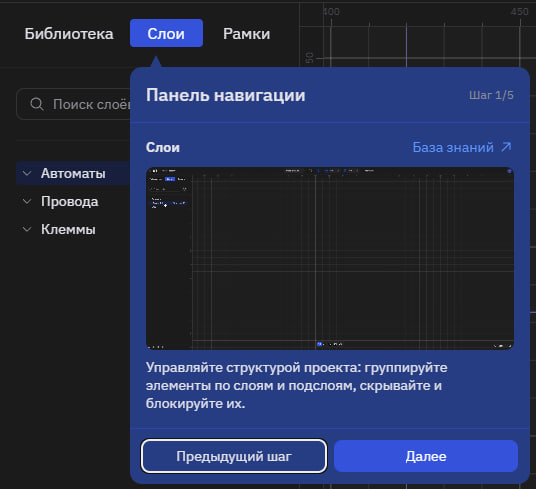Collapse the Автоматы layer chevron

pos(27,173)
